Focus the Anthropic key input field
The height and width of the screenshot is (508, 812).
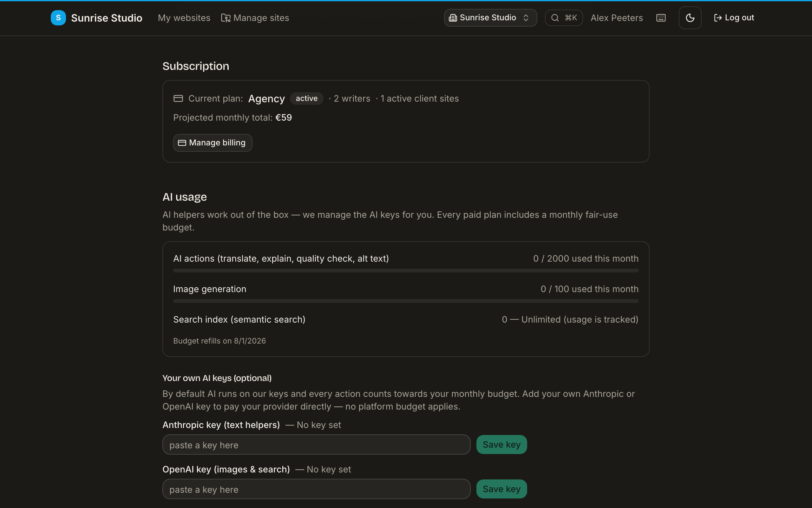tap(316, 444)
